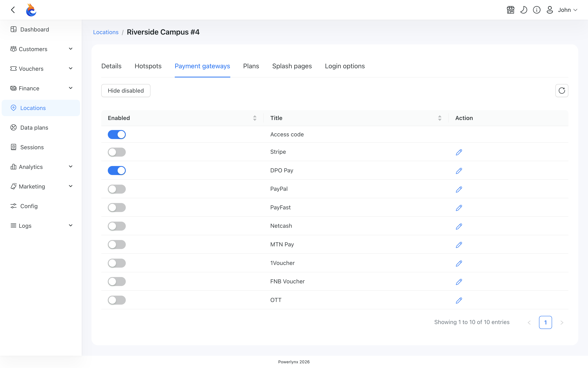The image size is (588, 368).
Task: Open Data plans in the sidebar
Action: point(41,128)
